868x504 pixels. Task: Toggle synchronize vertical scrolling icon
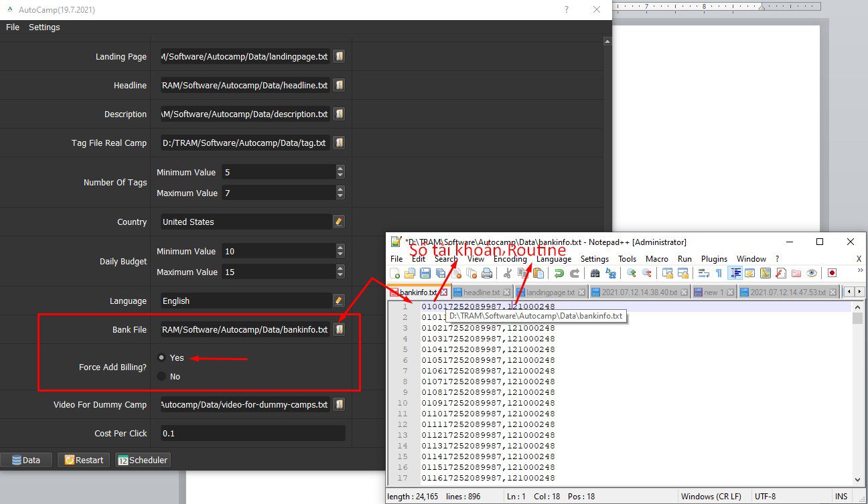pos(667,273)
